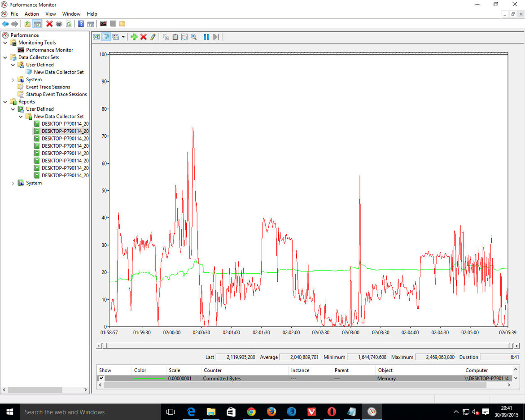Screen dimensions: 525x420
Task: Select New Data Collector Set under Data Collector Sets
Action: [59, 72]
